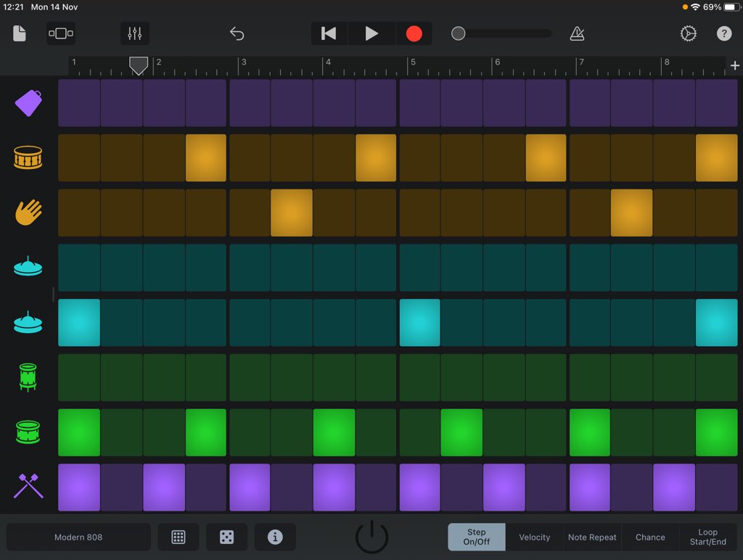This screenshot has width=743, height=560.
Task: Tap the Wi-Fi status icon
Action: point(695,7)
